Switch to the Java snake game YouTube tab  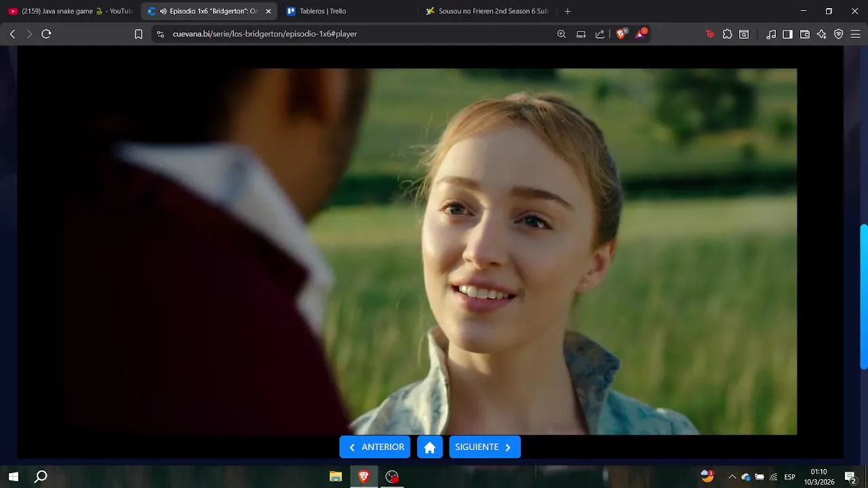(70, 11)
